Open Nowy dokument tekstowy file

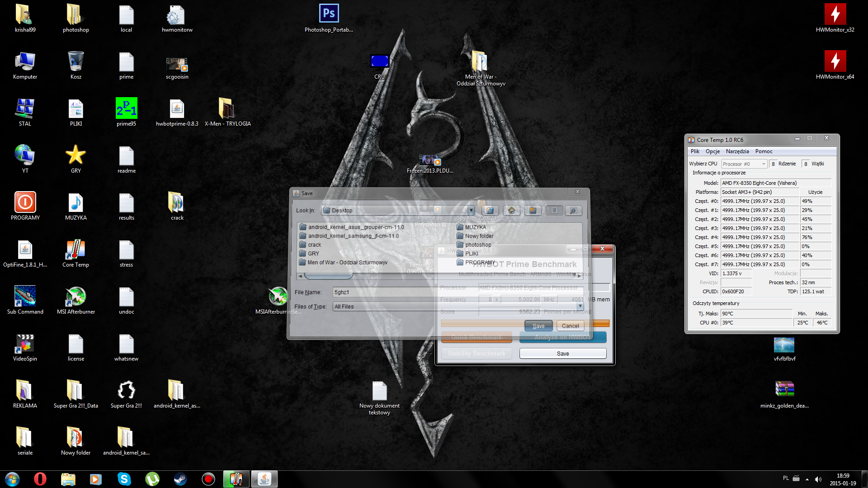(379, 398)
